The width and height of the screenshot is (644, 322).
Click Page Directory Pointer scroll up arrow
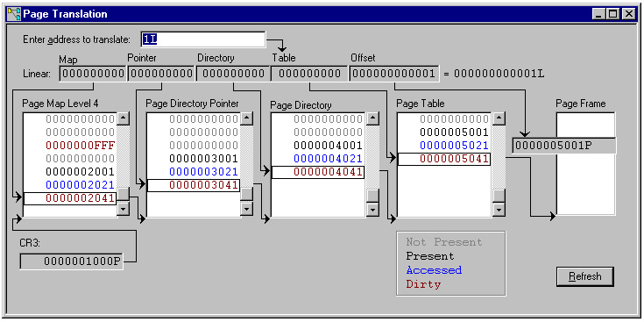pyautogui.click(x=246, y=119)
